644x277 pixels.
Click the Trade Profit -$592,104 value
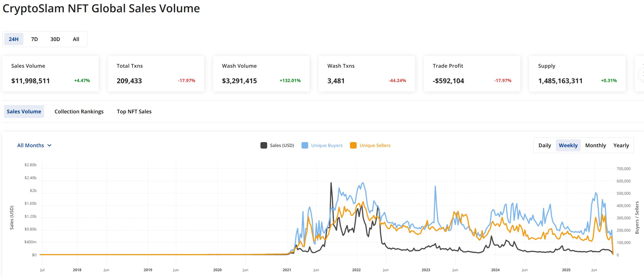click(x=449, y=81)
